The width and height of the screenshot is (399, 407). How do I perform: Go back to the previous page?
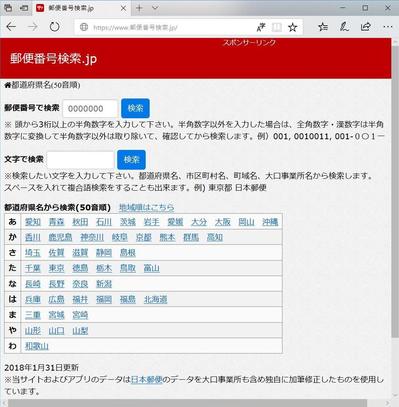pyautogui.click(x=11, y=27)
